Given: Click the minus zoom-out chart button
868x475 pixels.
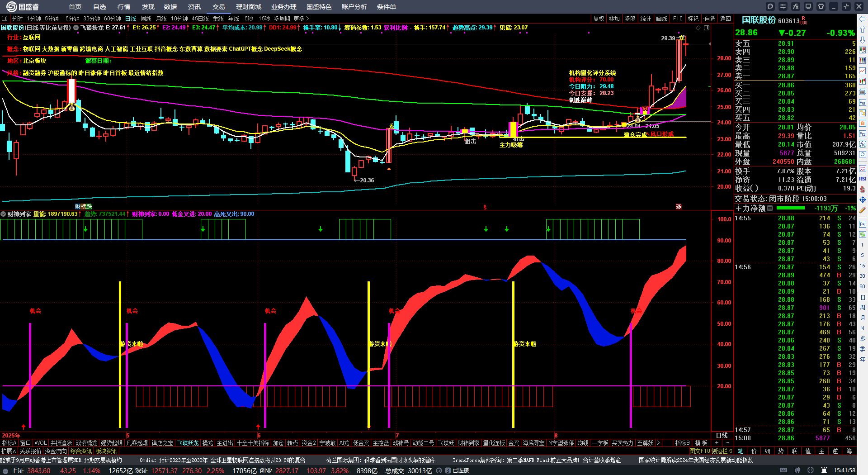Looking at the screenshot, I should 728,443.
